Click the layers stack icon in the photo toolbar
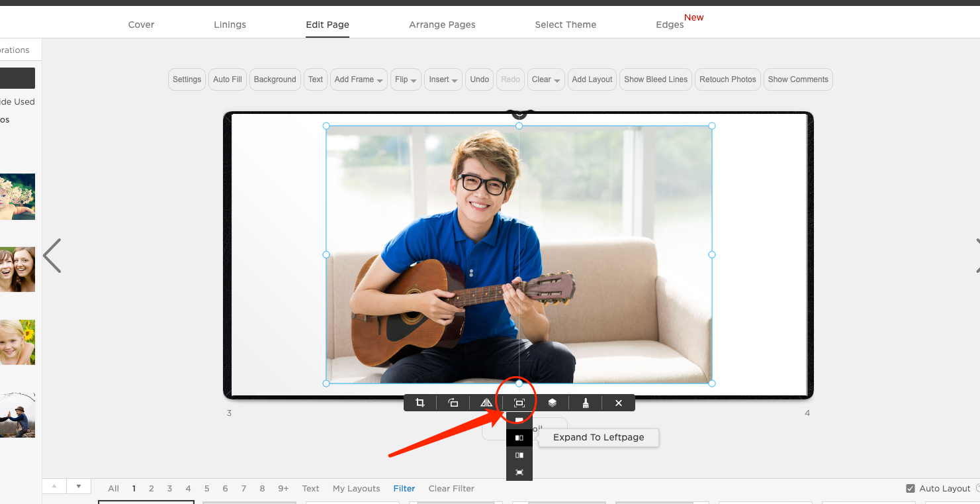This screenshot has width=980, height=504. pos(553,403)
